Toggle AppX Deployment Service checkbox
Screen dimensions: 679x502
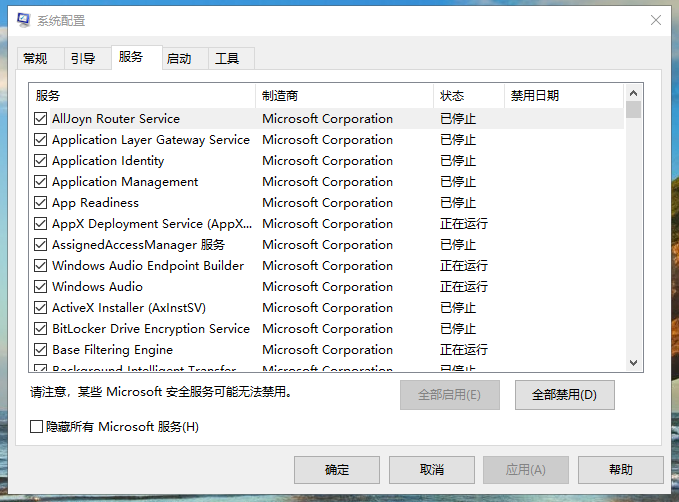coord(41,223)
